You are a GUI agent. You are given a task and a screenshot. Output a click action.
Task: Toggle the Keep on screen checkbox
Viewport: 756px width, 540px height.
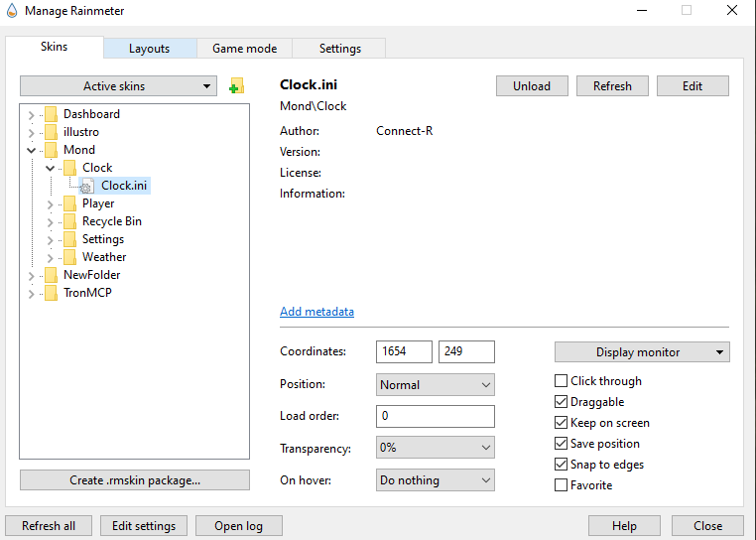pyautogui.click(x=561, y=422)
